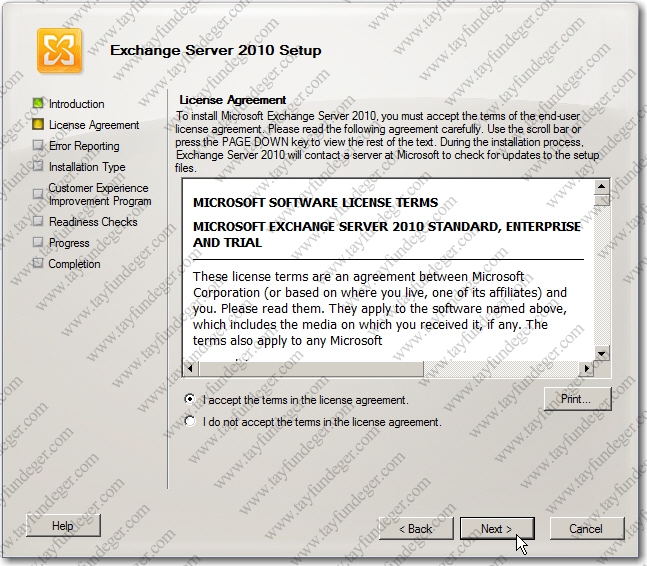Click the Progress step indicator box

(38, 242)
